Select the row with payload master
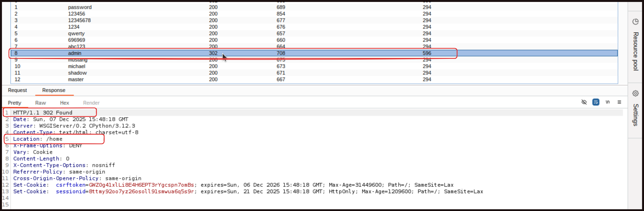 pos(314,79)
